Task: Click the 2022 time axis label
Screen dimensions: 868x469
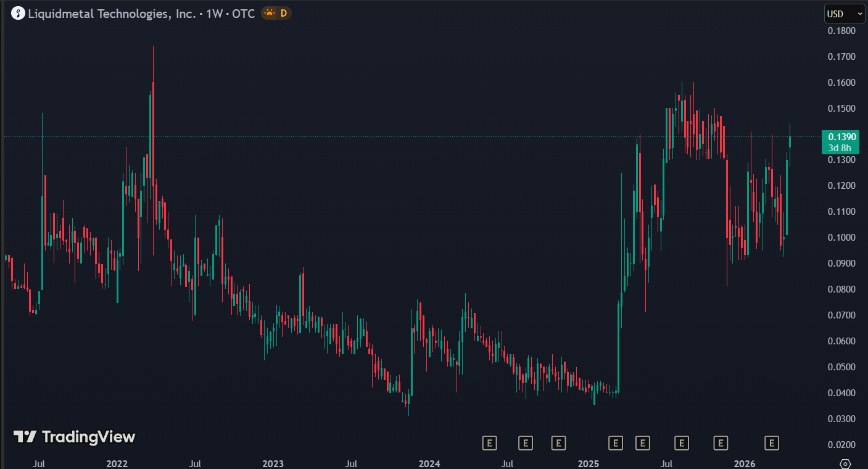Action: pyautogui.click(x=117, y=463)
